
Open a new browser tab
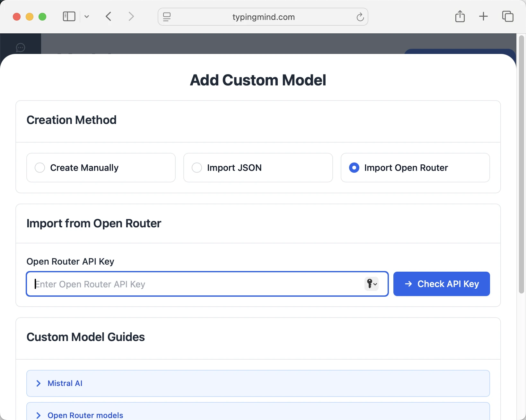[x=483, y=16]
